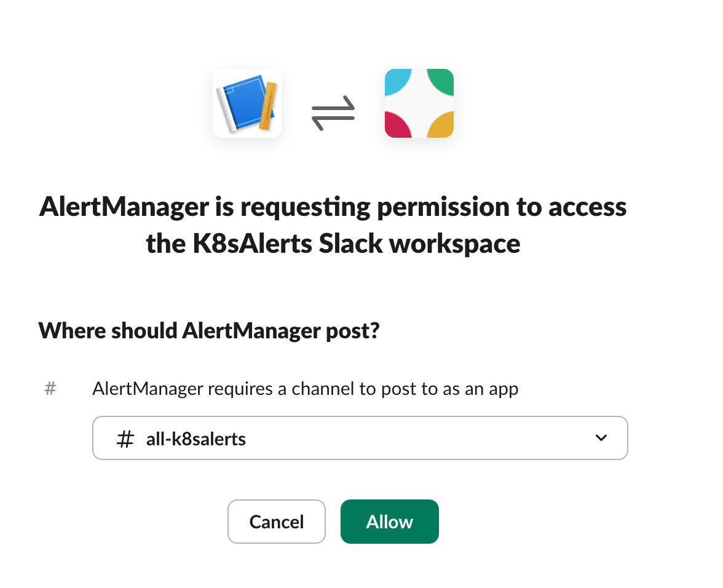Screen dimensions: 723x588
Task: Click the all-k8salerts channel name text
Action: 196,438
